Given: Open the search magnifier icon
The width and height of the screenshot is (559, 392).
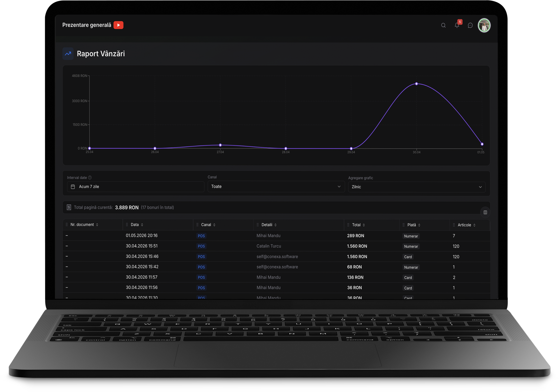Looking at the screenshot, I should tap(443, 25).
